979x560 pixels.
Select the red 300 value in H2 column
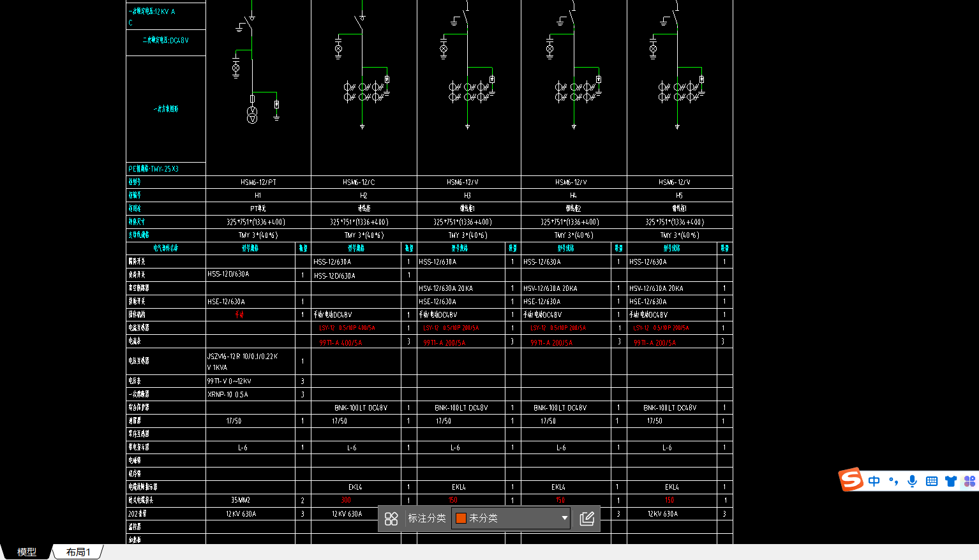(x=346, y=500)
